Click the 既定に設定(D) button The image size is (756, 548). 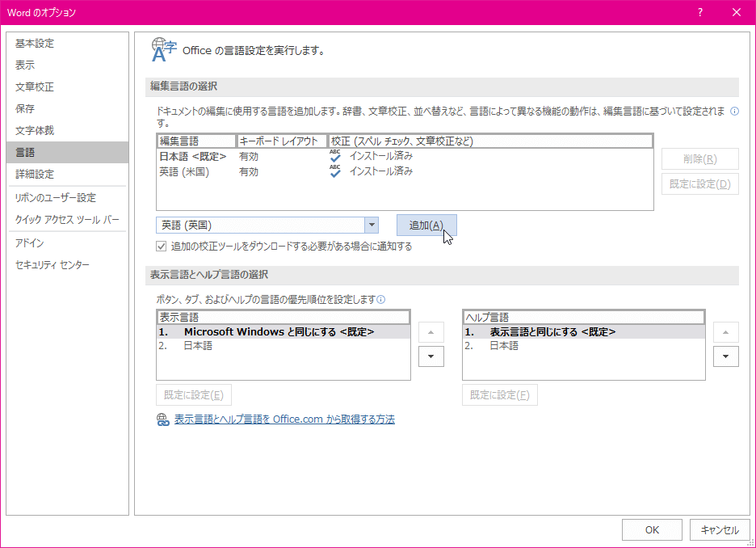(700, 183)
